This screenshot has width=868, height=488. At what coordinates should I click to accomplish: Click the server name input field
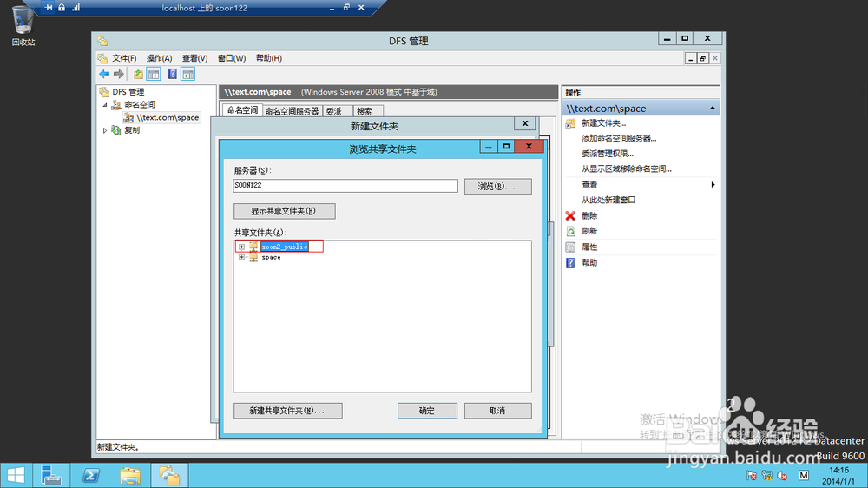(x=345, y=186)
